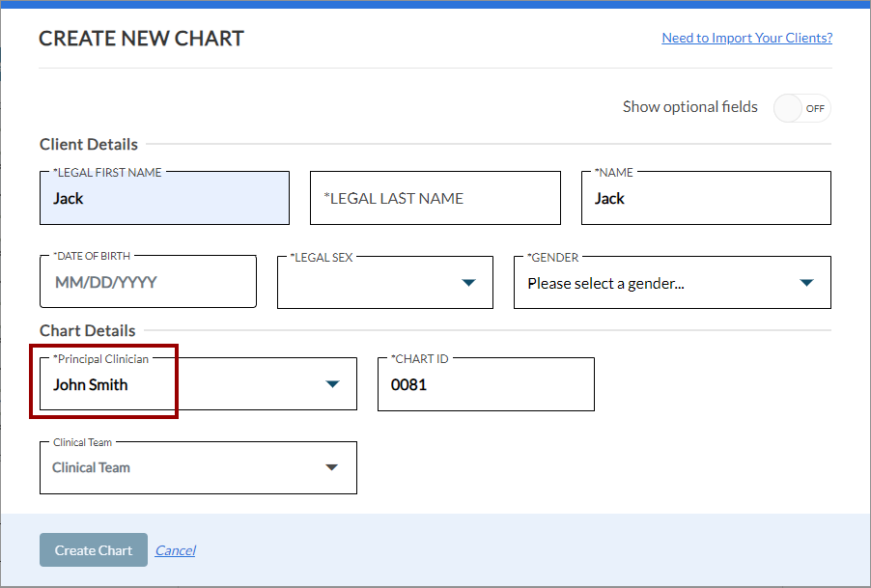Click the Client Details section heading
Image resolution: width=871 pixels, height=588 pixels.
(x=89, y=145)
